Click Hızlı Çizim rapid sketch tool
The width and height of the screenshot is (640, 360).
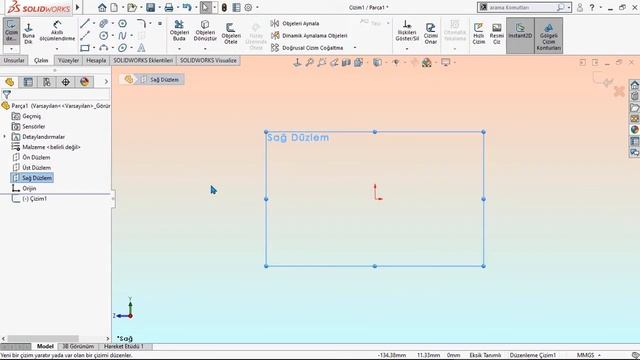(478, 33)
